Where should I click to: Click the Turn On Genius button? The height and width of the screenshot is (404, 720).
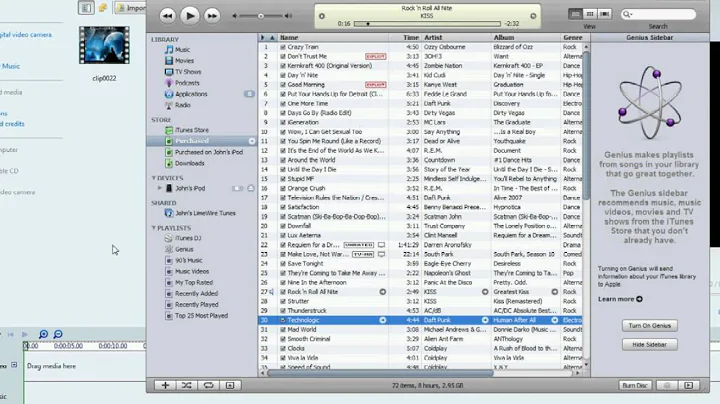click(x=650, y=325)
